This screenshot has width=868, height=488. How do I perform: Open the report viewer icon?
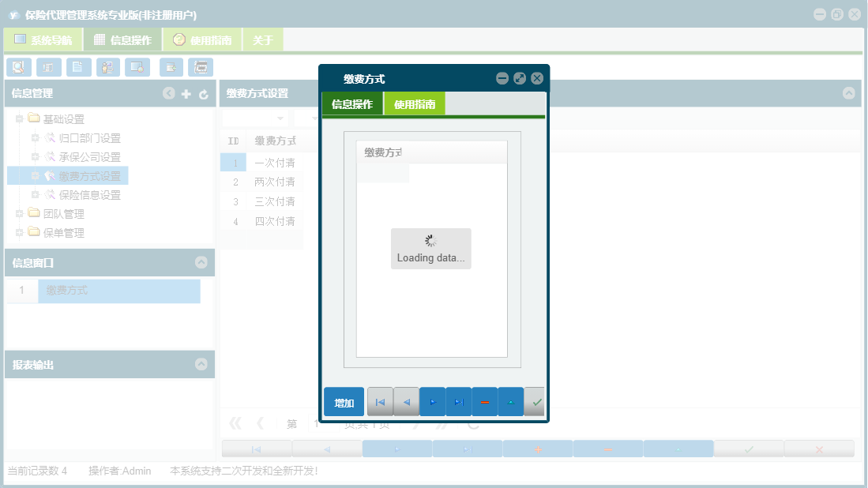[48, 67]
